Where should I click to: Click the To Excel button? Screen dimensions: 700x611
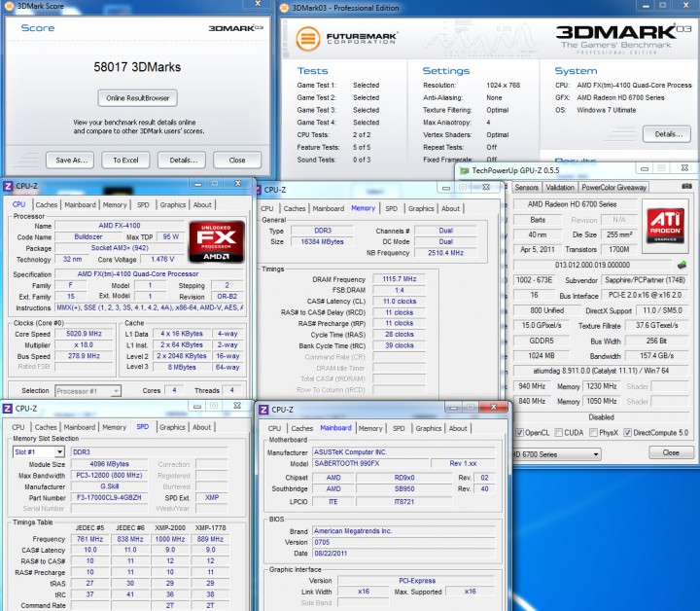[x=125, y=160]
